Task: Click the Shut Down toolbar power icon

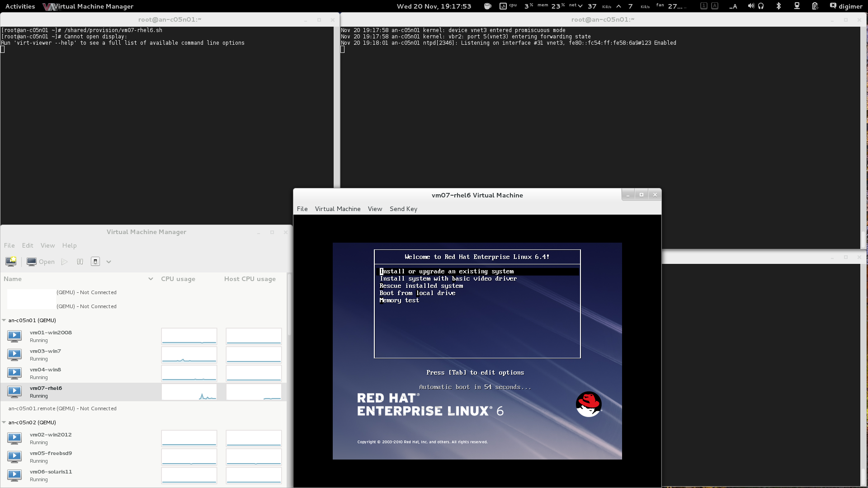Action: pos(95,262)
